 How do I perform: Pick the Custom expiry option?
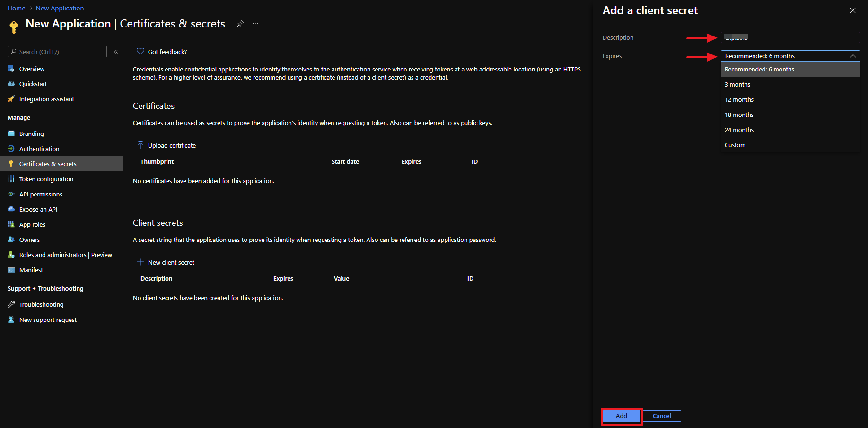tap(735, 145)
